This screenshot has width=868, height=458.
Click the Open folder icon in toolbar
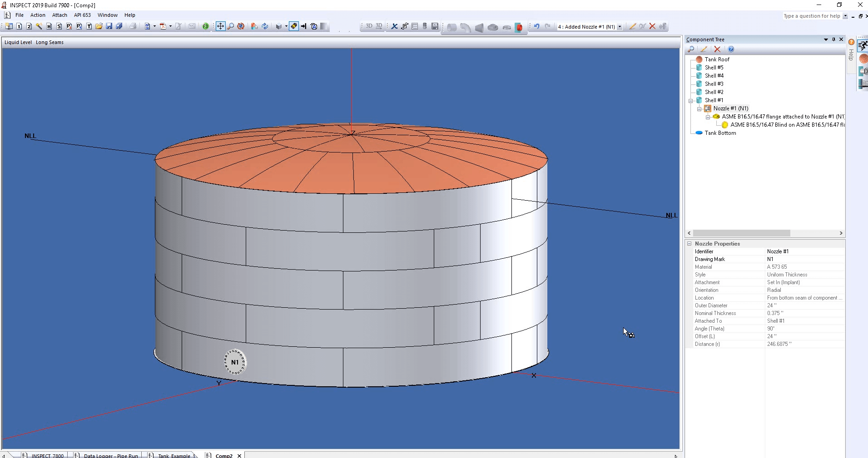(x=99, y=26)
